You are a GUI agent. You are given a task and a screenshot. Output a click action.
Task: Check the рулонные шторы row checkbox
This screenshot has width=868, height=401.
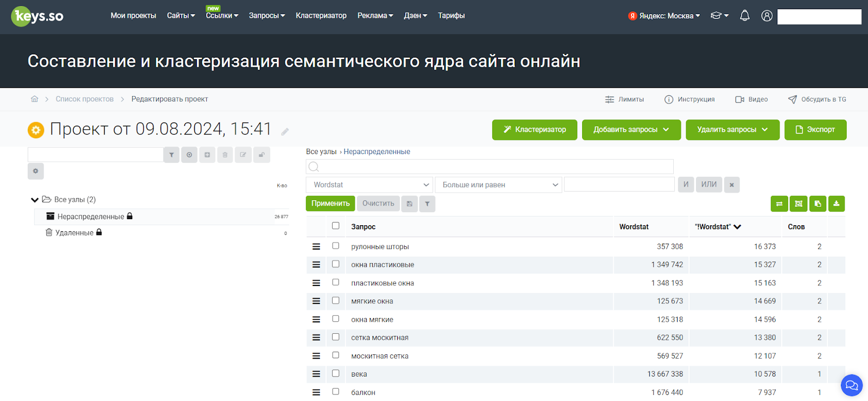(336, 246)
